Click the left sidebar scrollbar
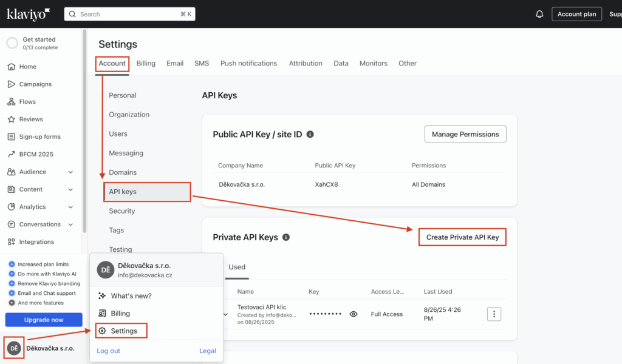Viewport: 622px width, 364px height. (x=84, y=130)
